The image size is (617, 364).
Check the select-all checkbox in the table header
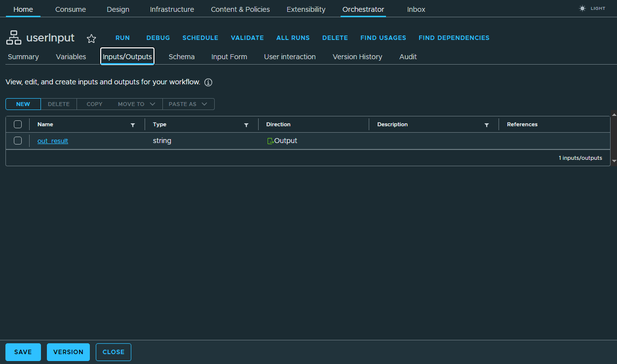(18, 124)
